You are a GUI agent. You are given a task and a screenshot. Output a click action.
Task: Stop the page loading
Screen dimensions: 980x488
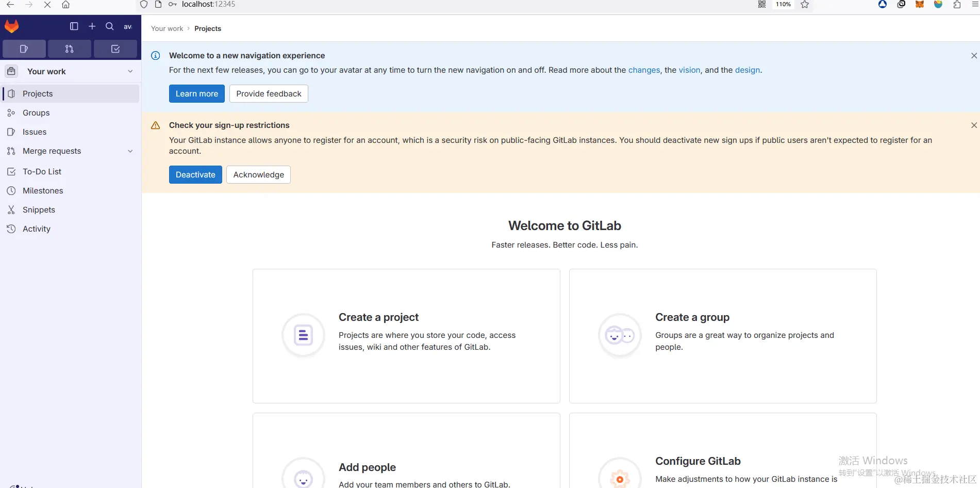[47, 5]
